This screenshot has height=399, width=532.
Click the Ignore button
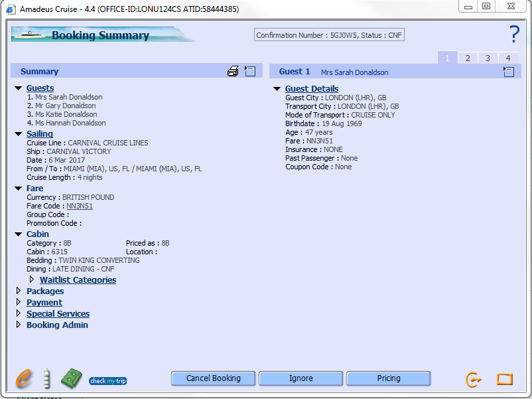point(301,378)
